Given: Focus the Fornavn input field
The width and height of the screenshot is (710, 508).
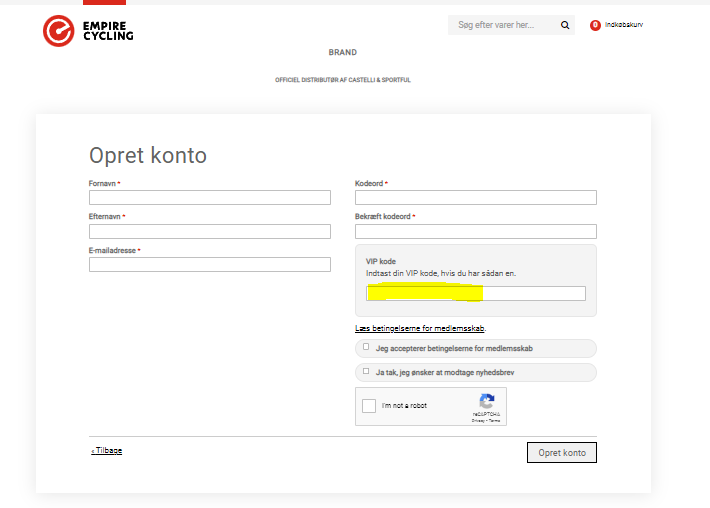Looking at the screenshot, I should pos(209,198).
